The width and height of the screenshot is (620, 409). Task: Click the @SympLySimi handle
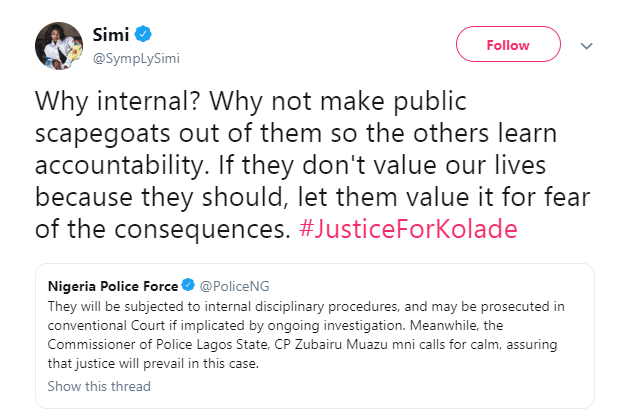pyautogui.click(x=133, y=59)
